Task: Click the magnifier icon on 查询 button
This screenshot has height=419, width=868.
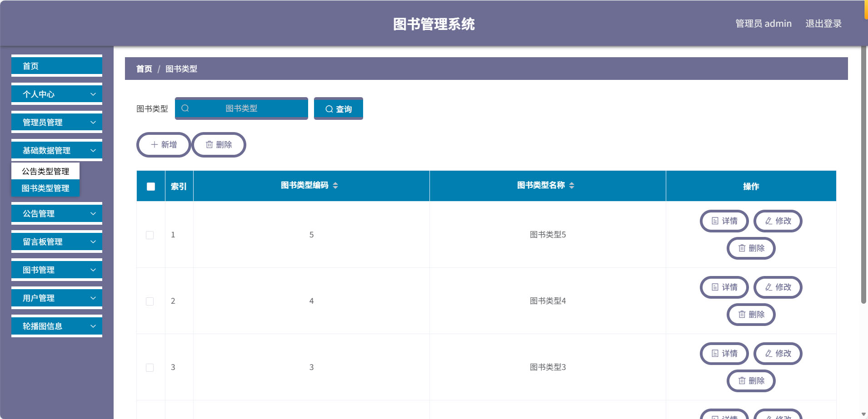Action: tap(329, 109)
